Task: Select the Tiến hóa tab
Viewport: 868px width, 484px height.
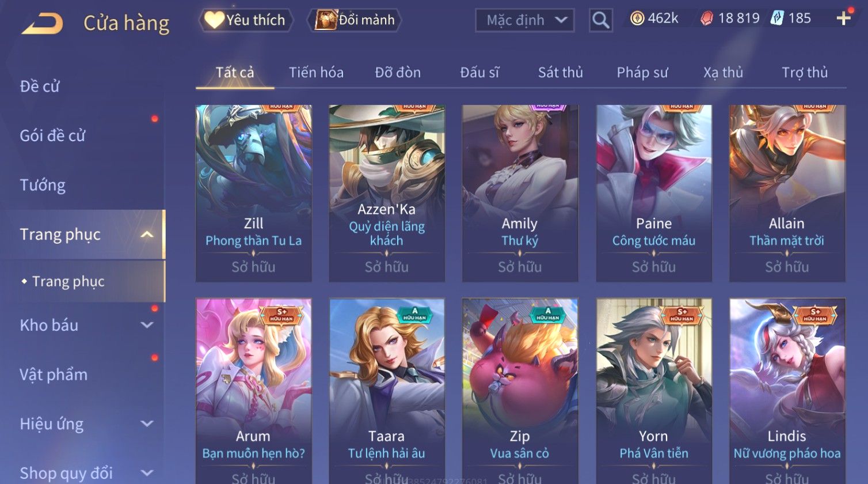Action: click(316, 73)
